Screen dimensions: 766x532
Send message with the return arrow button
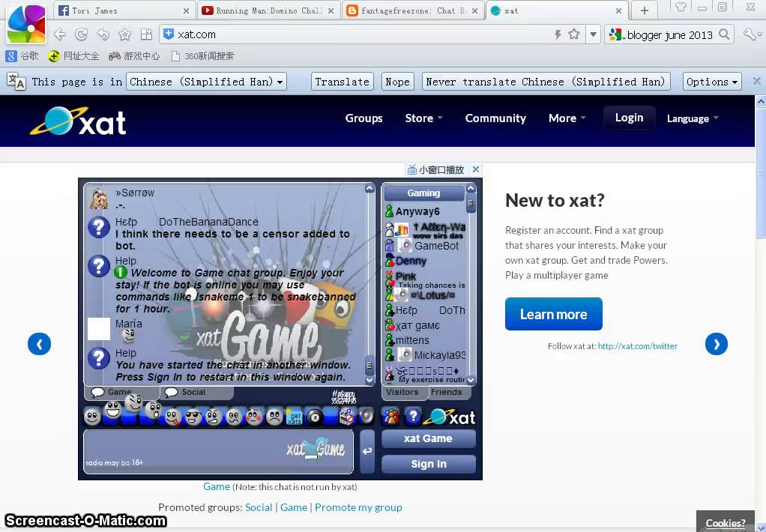[367, 451]
